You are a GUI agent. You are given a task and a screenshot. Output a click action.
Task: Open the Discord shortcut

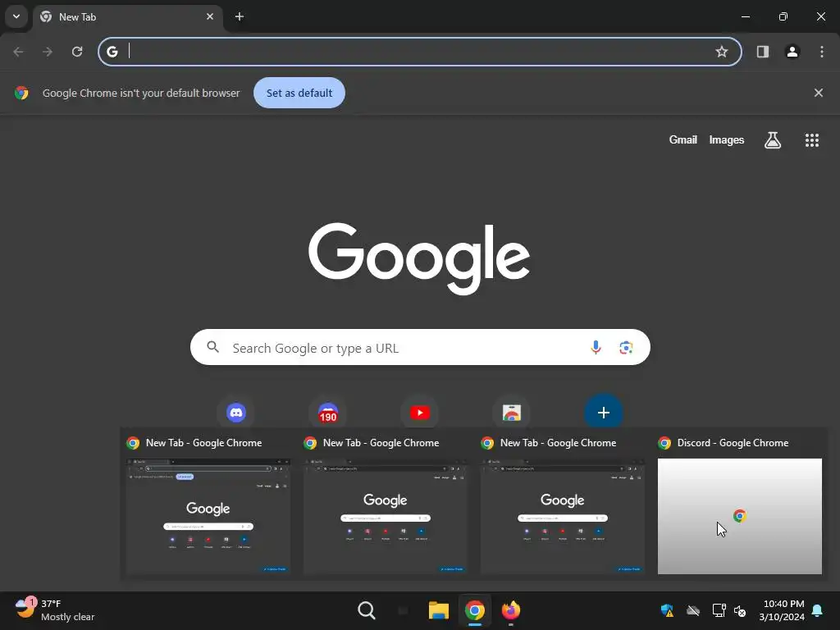(236, 413)
